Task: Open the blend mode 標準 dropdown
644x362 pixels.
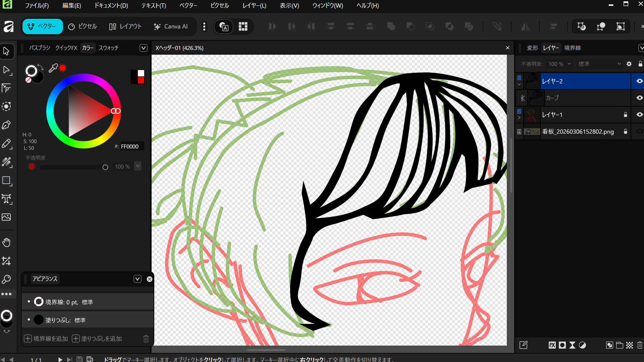Action: [x=599, y=64]
